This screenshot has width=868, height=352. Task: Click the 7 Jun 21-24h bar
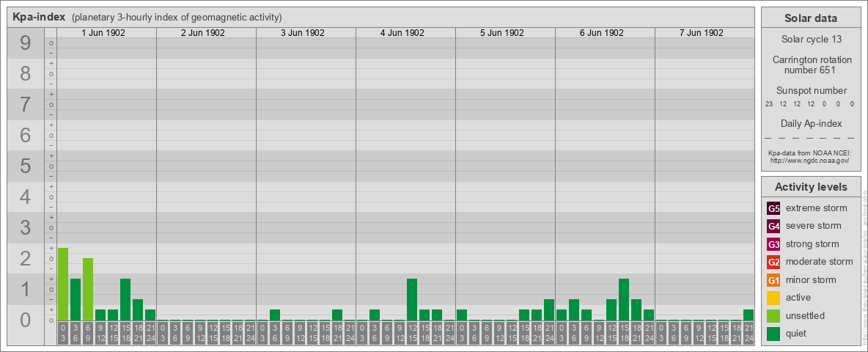tap(749, 315)
